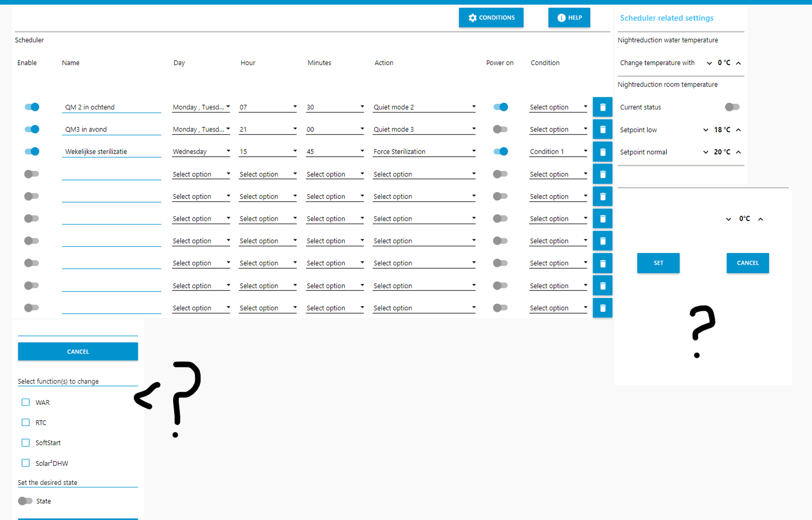Increase Setpoint normal temperature
Screen dimensions: 812x520
point(738,152)
